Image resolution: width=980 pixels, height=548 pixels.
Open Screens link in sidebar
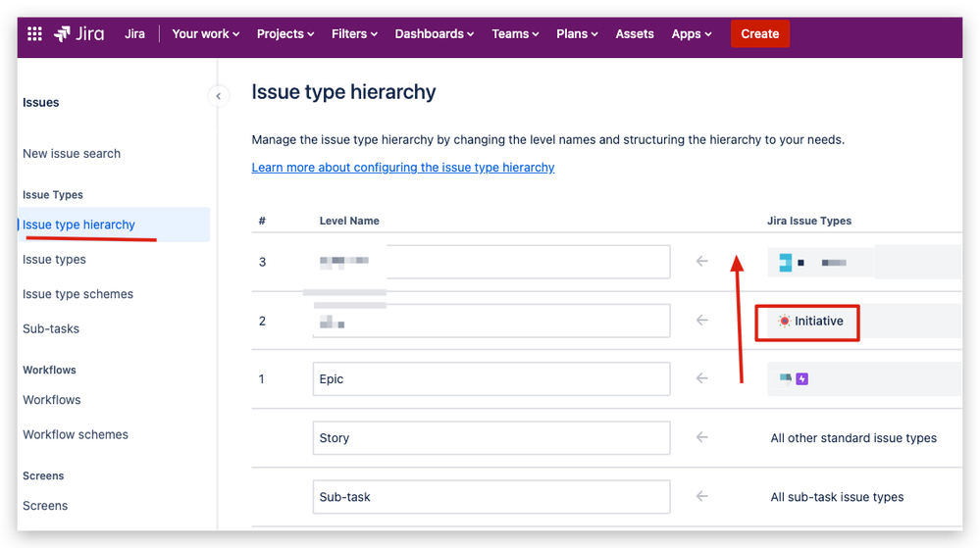pos(45,506)
